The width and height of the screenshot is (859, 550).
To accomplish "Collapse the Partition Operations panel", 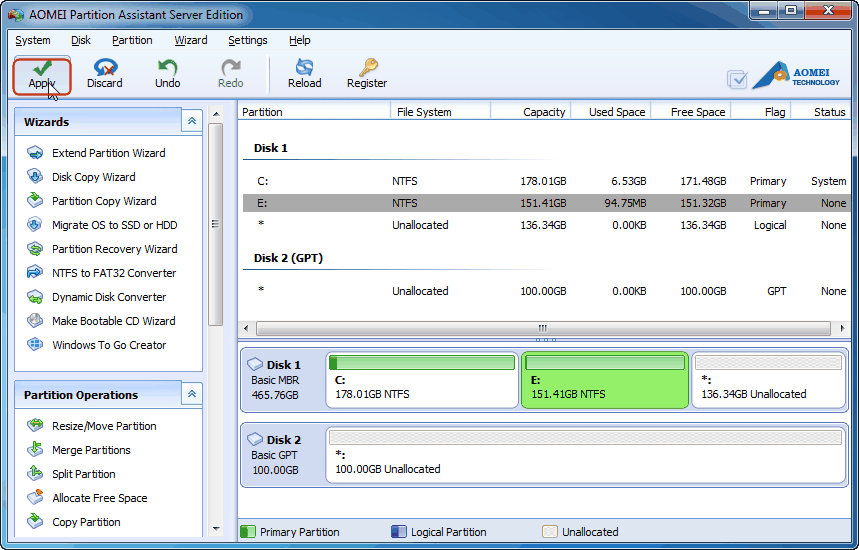I will tap(192, 394).
